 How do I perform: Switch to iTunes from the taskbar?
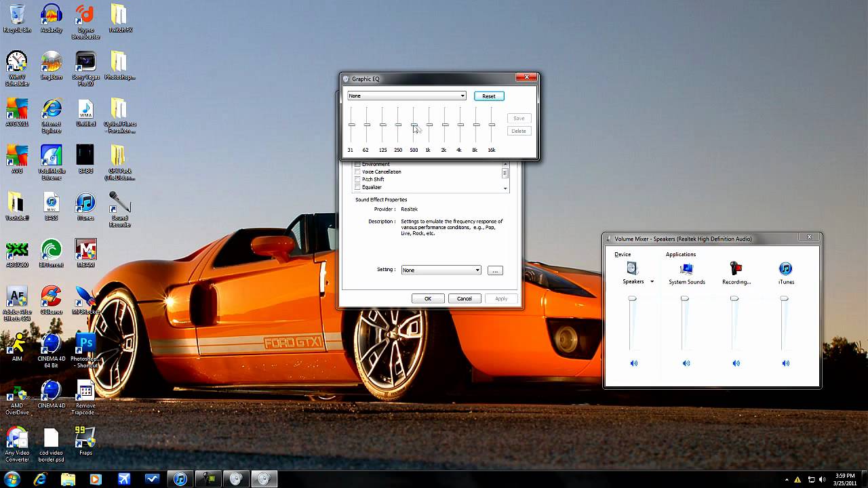coord(180,479)
